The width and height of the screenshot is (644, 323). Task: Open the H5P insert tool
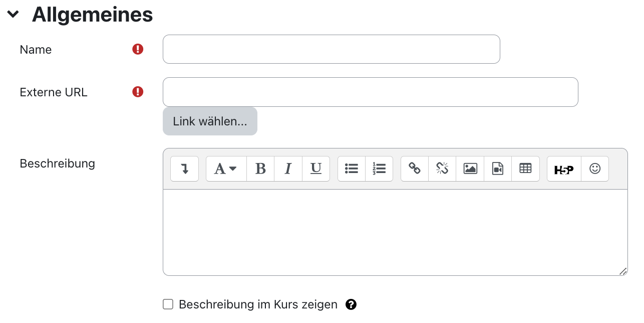563,169
